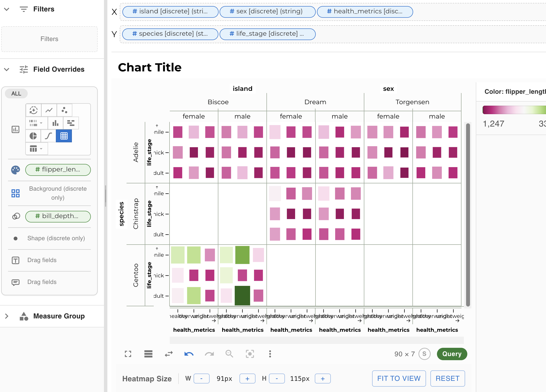Select the heatmap grid mark type
This screenshot has width=546, height=392.
(x=64, y=136)
